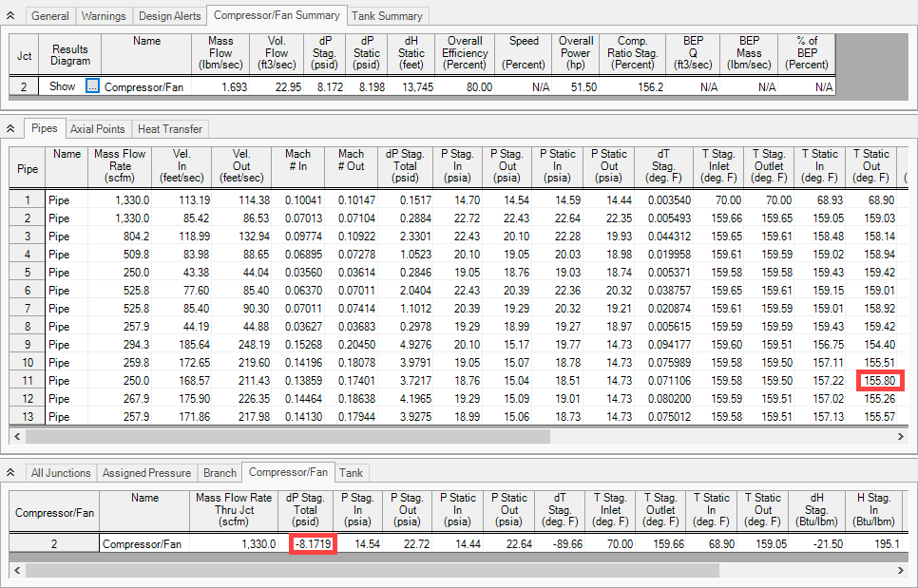Switch to the Warnings tab
The width and height of the screenshot is (918, 588).
(104, 15)
